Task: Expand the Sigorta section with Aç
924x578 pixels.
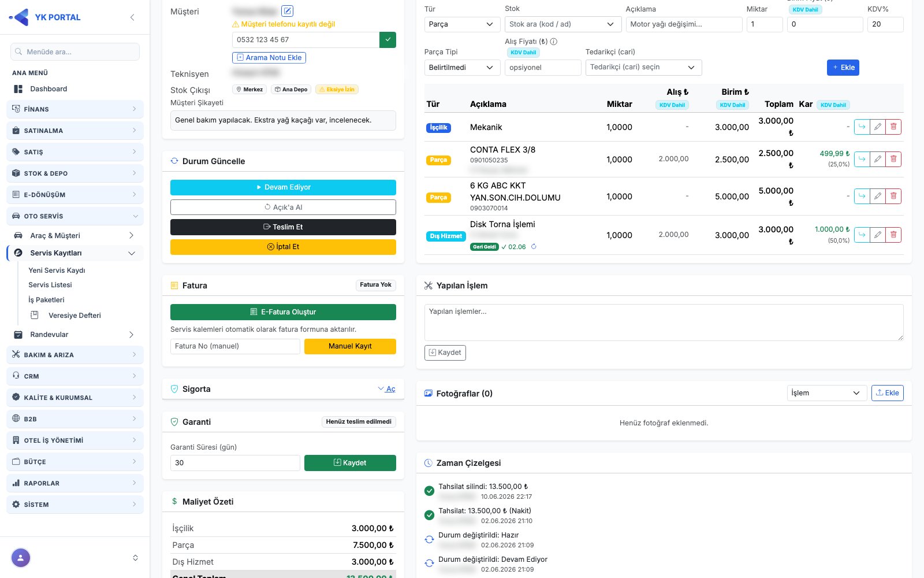Action: (386, 389)
